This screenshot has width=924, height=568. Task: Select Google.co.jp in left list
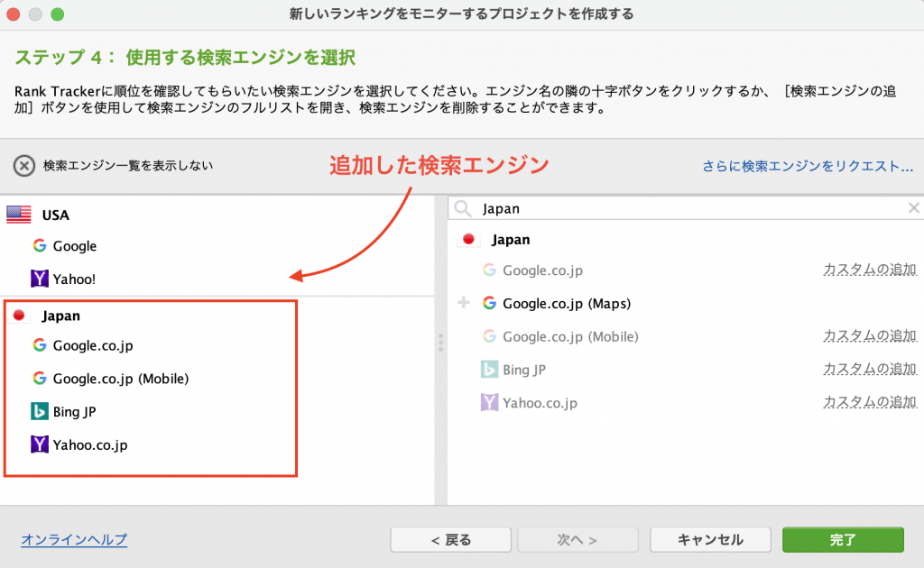click(93, 345)
